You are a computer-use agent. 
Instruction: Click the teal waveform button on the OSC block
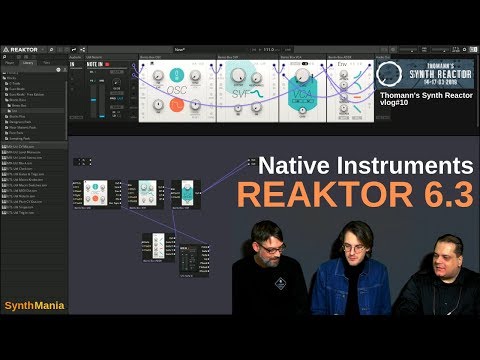177,75
